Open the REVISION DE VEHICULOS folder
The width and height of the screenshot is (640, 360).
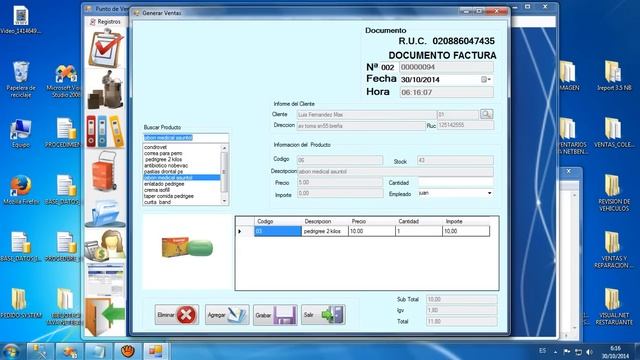(x=613, y=193)
